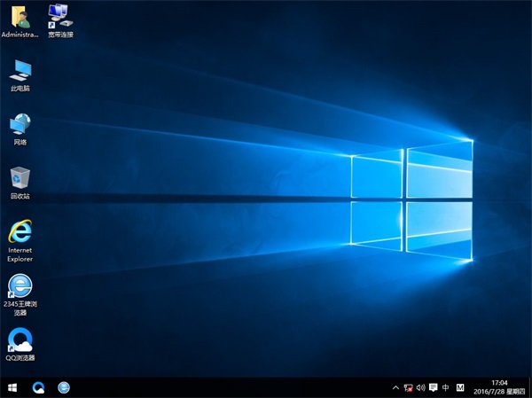Image resolution: width=532 pixels, height=398 pixels.
Task: Open the Windows Start menu
Action: click(x=13, y=387)
